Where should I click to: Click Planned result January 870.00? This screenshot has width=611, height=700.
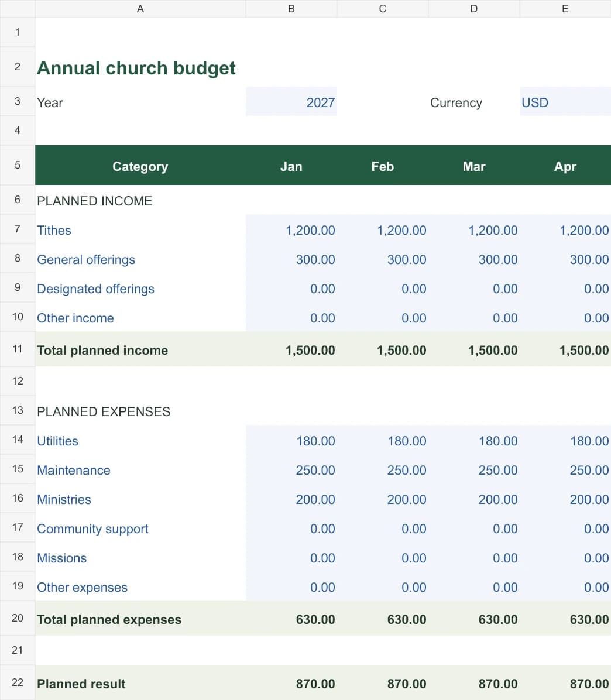click(291, 682)
